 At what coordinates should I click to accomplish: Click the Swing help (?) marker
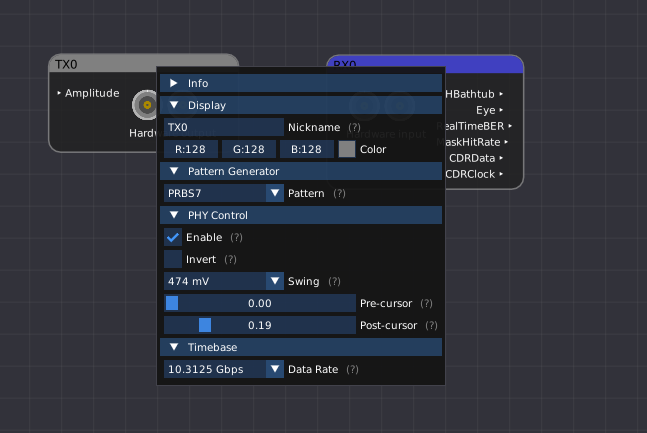click(x=334, y=282)
